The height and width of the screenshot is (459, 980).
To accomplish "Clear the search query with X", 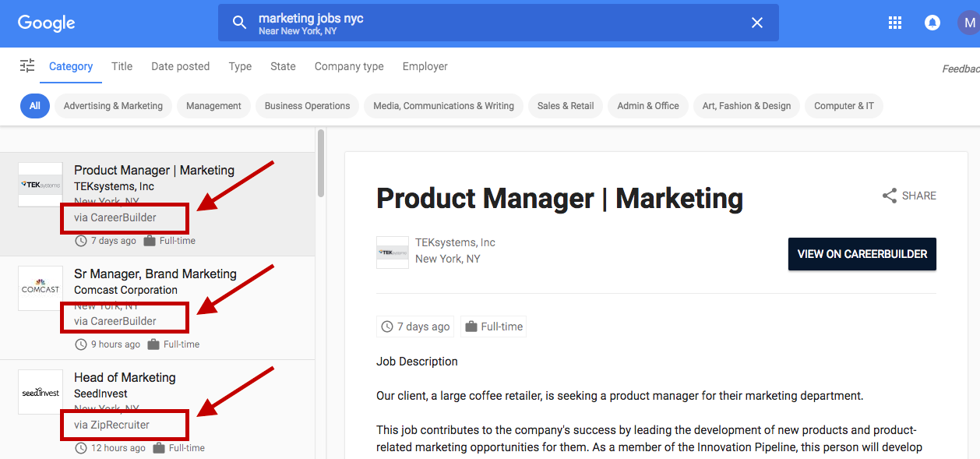I will tap(756, 23).
